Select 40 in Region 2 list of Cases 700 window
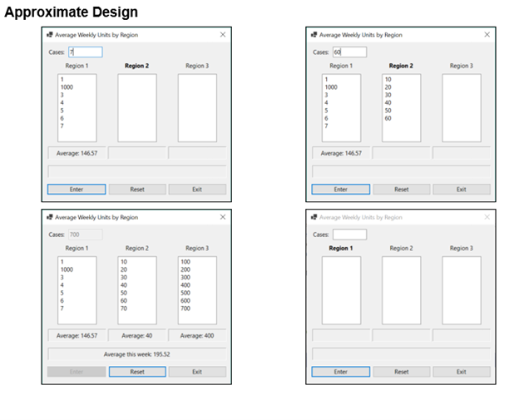The height and width of the screenshot is (420, 519). tap(124, 285)
